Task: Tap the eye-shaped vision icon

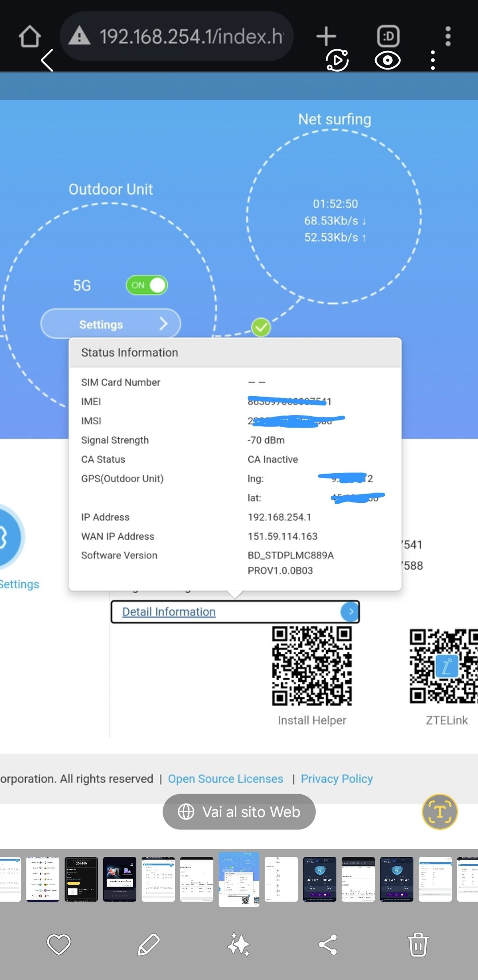Action: (387, 60)
